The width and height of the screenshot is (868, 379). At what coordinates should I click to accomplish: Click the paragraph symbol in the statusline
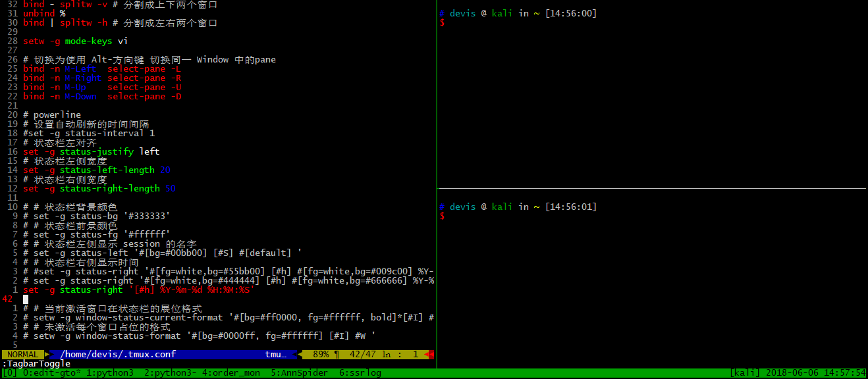(337, 354)
